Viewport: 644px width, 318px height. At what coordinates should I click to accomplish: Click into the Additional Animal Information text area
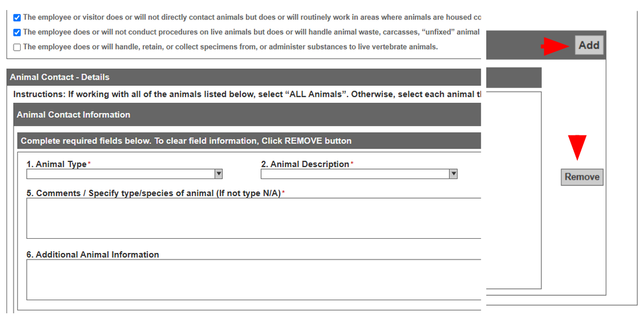tap(254, 280)
